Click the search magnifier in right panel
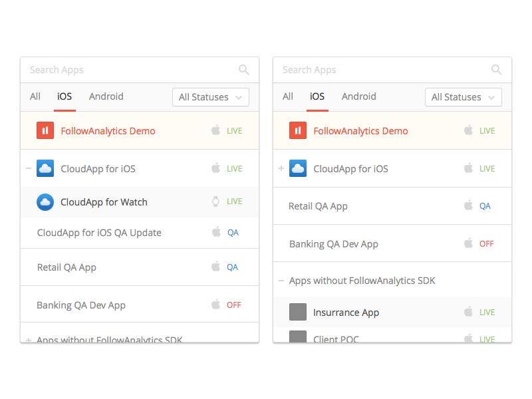This screenshot has height=399, width=532. (496, 70)
